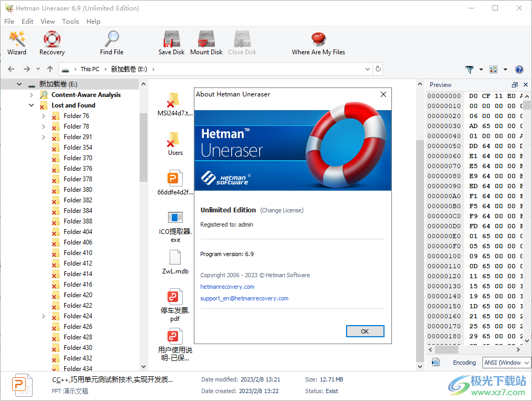
Task: Navigate up one folder level arrow
Action: 50,69
